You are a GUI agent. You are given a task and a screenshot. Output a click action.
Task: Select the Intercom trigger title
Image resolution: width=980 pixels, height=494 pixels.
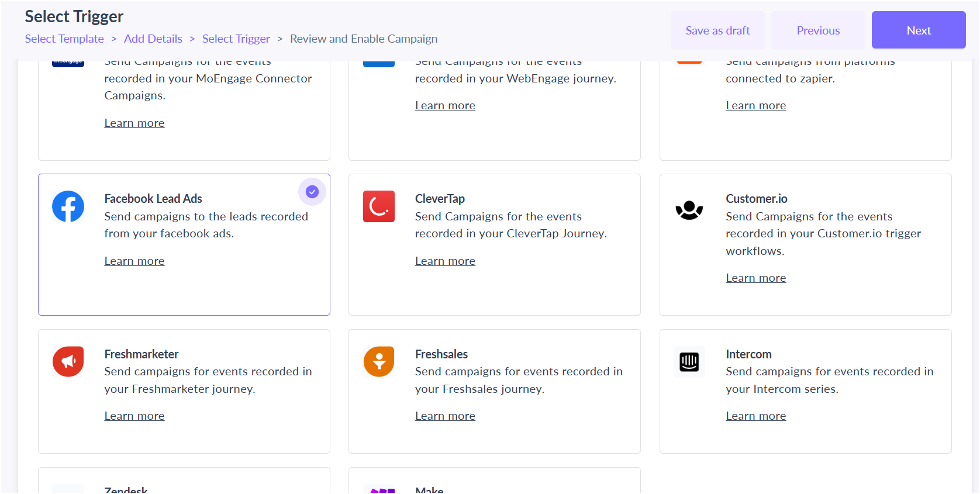tap(748, 354)
